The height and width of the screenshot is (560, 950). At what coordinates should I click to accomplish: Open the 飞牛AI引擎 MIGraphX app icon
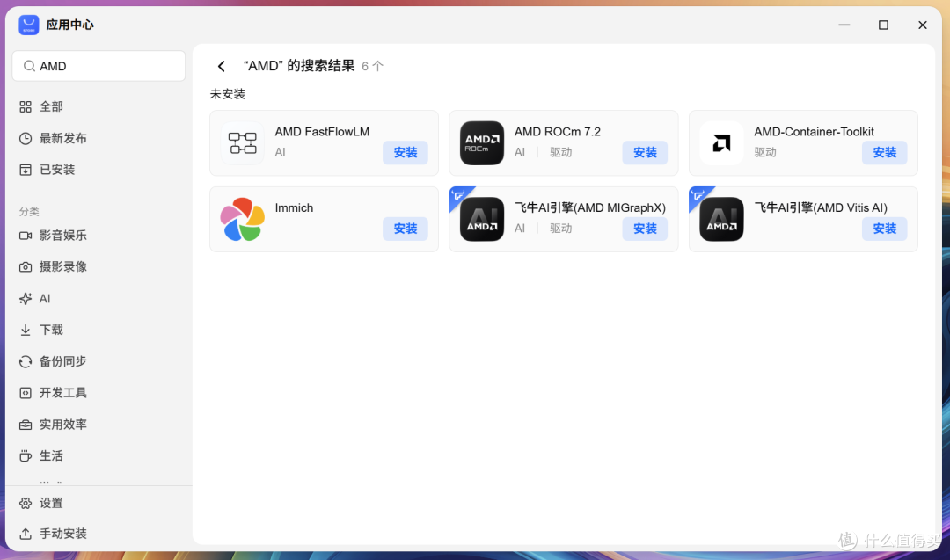pyautogui.click(x=482, y=219)
